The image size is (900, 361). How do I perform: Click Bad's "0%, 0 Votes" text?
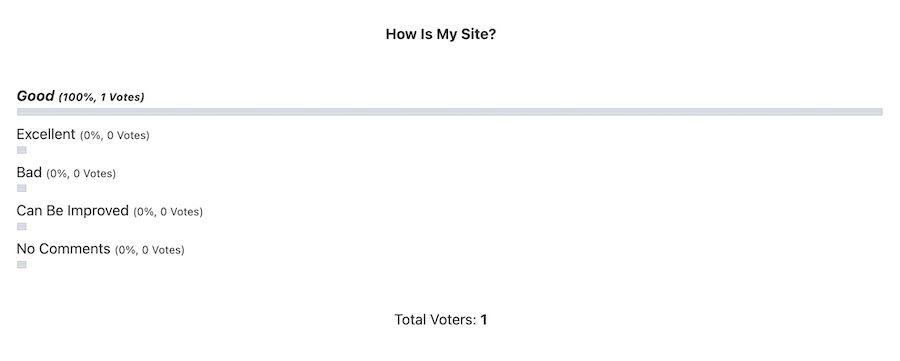(81, 173)
